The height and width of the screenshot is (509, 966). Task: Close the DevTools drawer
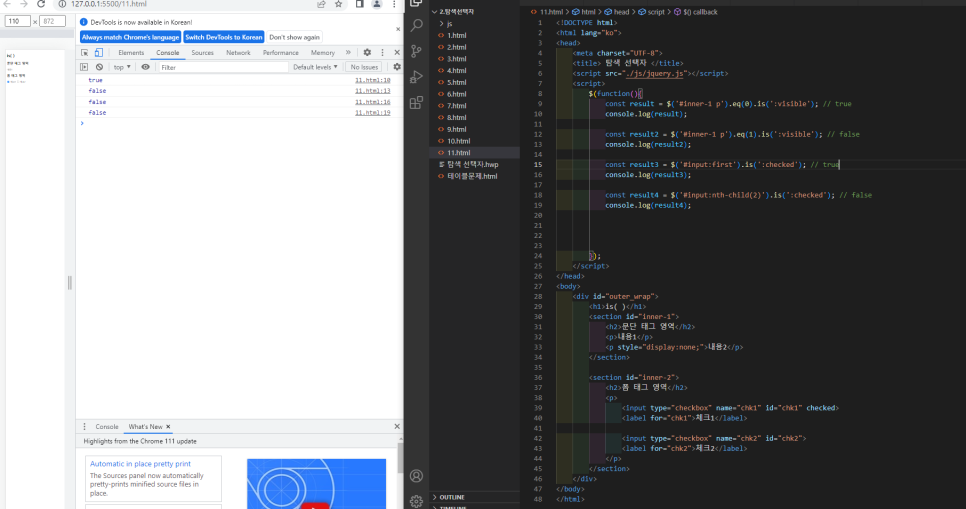coord(397,426)
